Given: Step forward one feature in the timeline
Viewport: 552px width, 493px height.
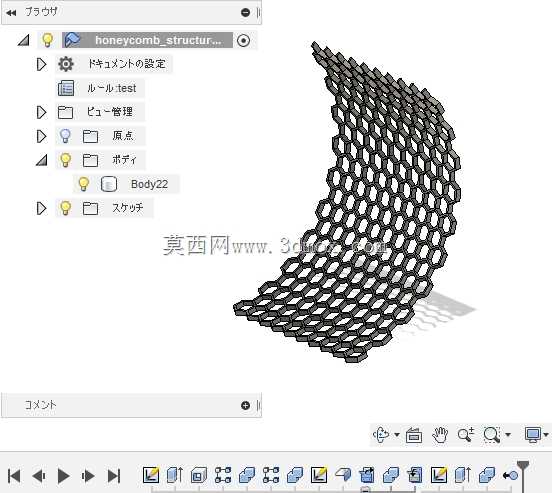Looking at the screenshot, I should [x=88, y=476].
